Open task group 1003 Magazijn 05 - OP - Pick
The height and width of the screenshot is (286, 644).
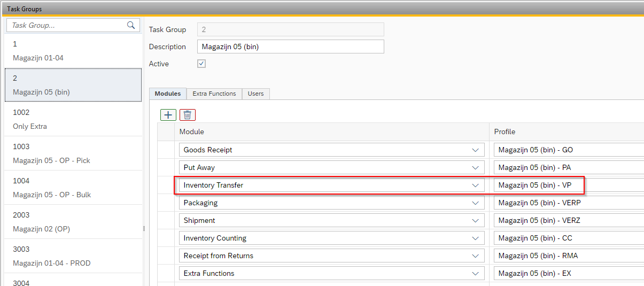pos(74,153)
